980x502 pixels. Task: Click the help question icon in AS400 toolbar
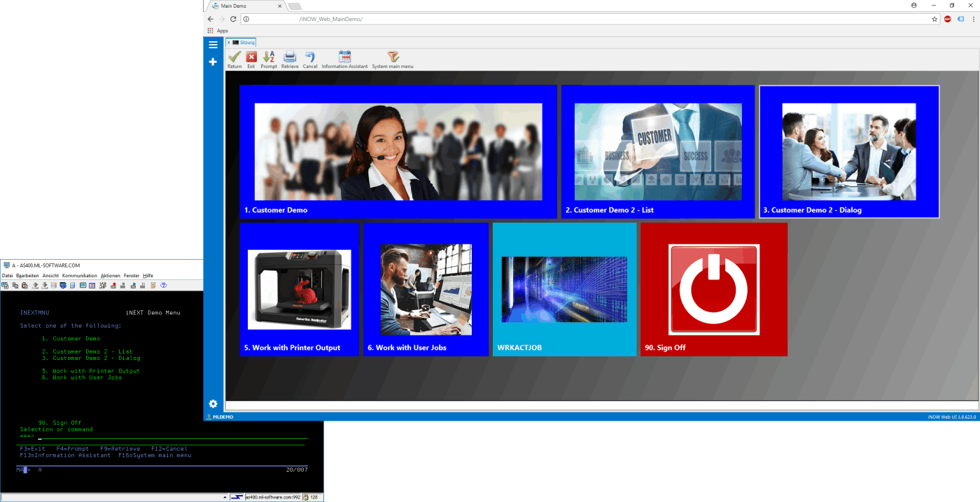[x=164, y=285]
